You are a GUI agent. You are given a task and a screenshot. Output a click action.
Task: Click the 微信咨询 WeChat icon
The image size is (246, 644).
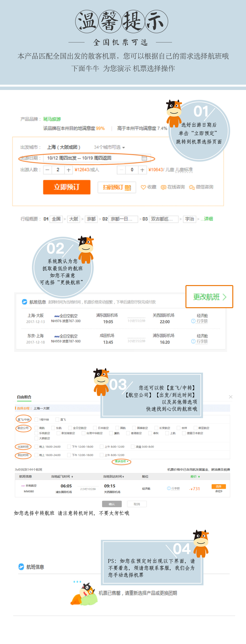[192, 187]
